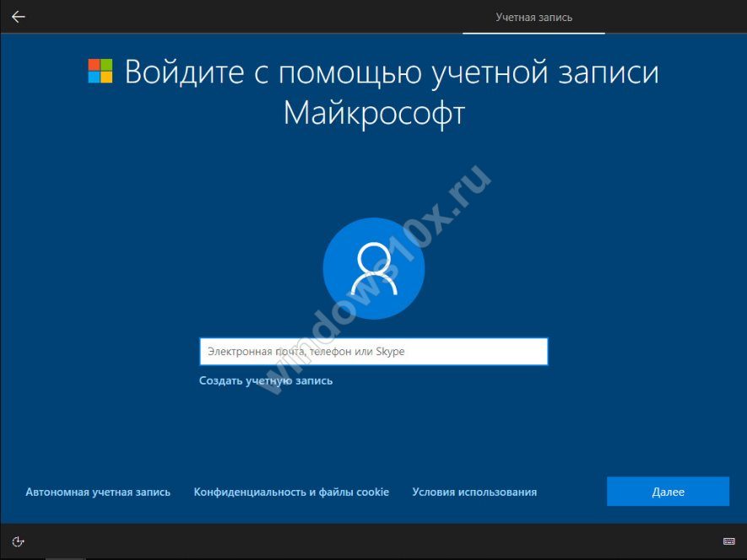
Task: Select the "Учетная запись" tab
Action: click(533, 17)
